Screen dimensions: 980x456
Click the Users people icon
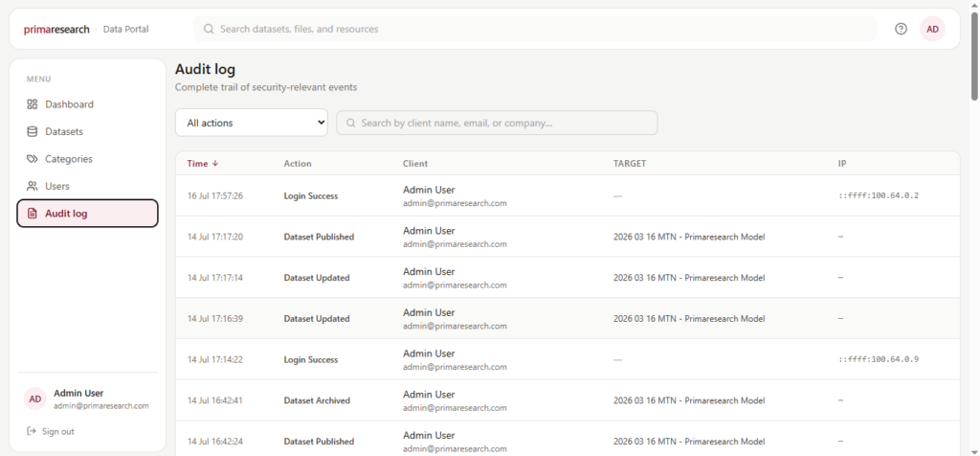coord(32,187)
